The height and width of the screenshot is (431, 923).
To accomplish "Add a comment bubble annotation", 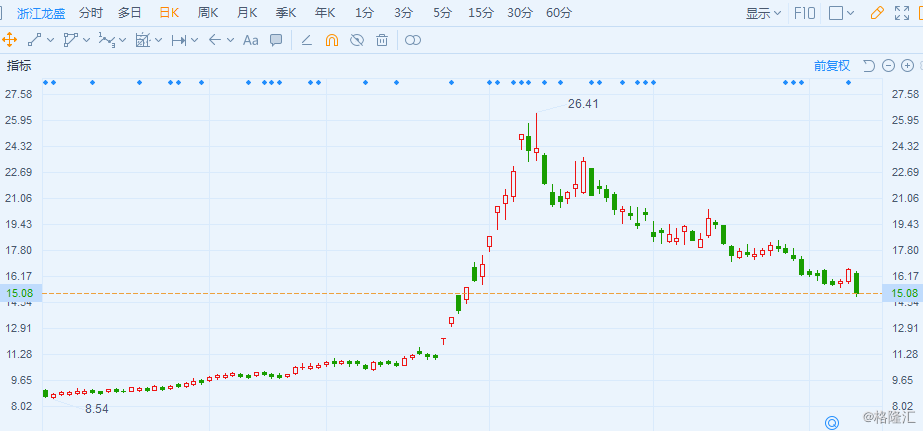I will pyautogui.click(x=276, y=40).
